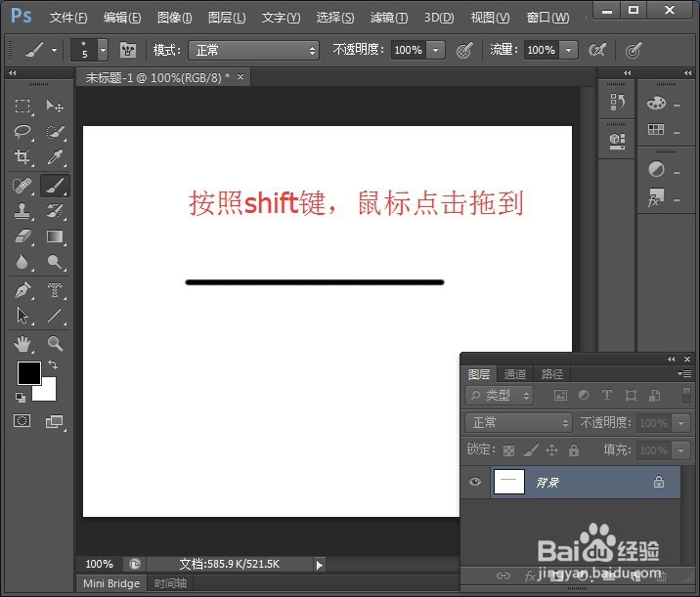
Task: Select the Spot Healing Brush tool
Action: pyautogui.click(x=22, y=186)
